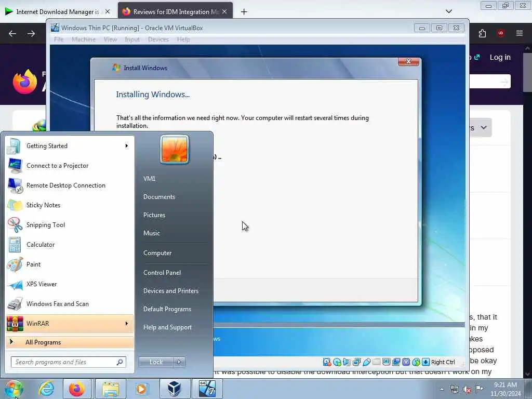Image resolution: width=532 pixels, height=399 pixels.
Task: Open VirtualBox Machine menu
Action: 84,39
